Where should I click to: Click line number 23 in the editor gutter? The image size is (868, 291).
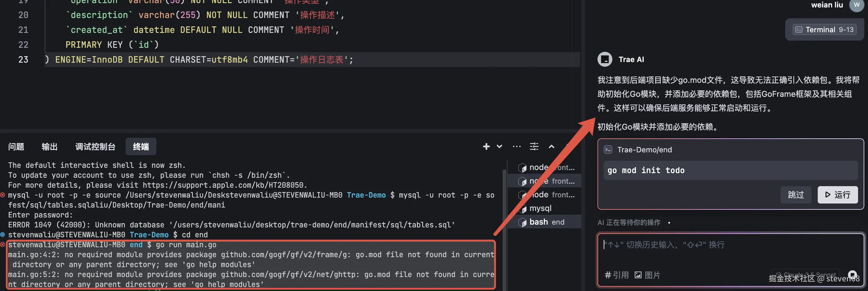pos(23,60)
